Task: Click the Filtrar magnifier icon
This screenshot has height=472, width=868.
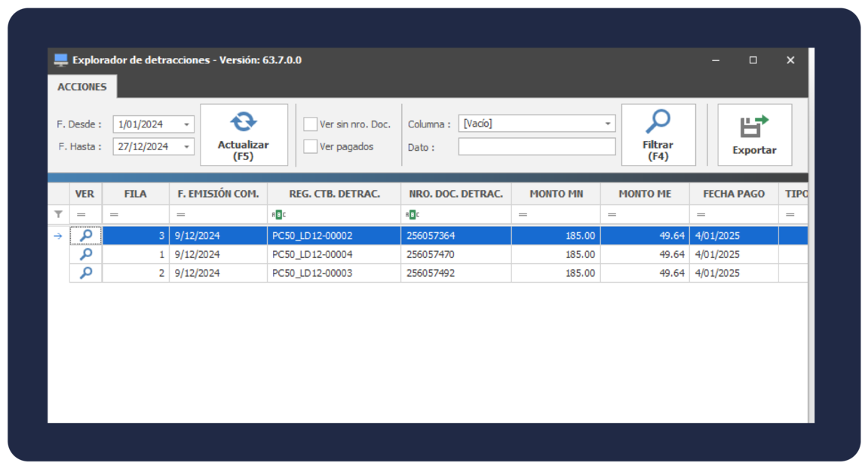Action: [658, 122]
